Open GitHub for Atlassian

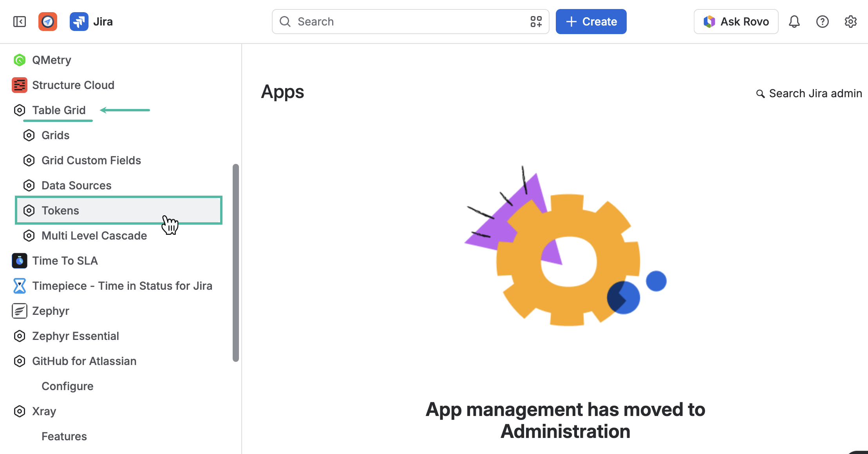tap(84, 361)
